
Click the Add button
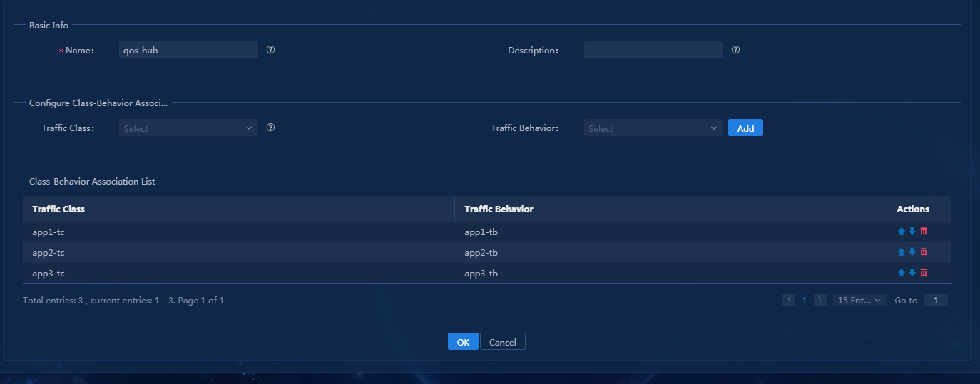745,128
